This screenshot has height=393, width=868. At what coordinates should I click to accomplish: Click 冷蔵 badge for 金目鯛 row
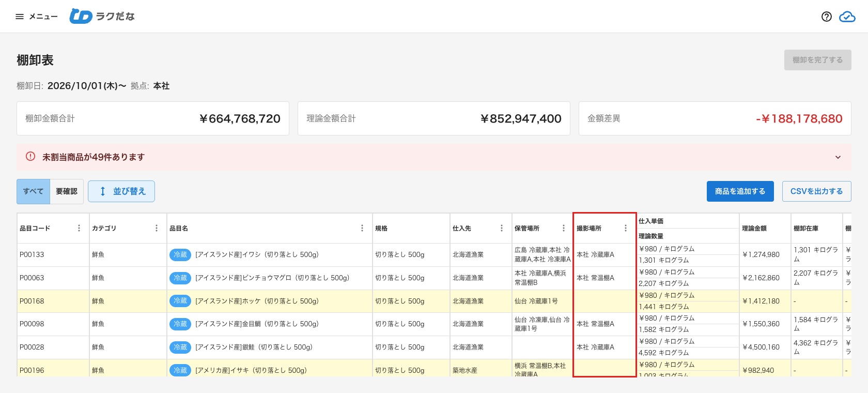(180, 324)
